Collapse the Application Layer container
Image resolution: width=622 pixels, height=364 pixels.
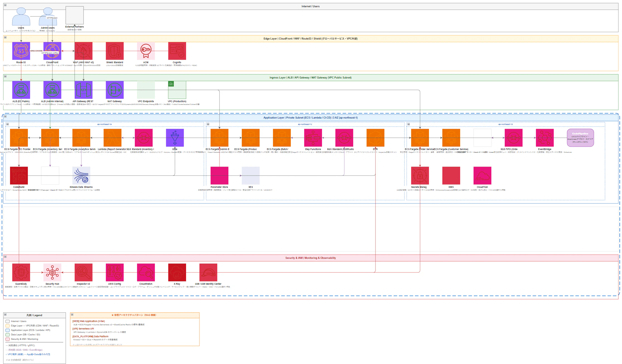click(x=5, y=116)
